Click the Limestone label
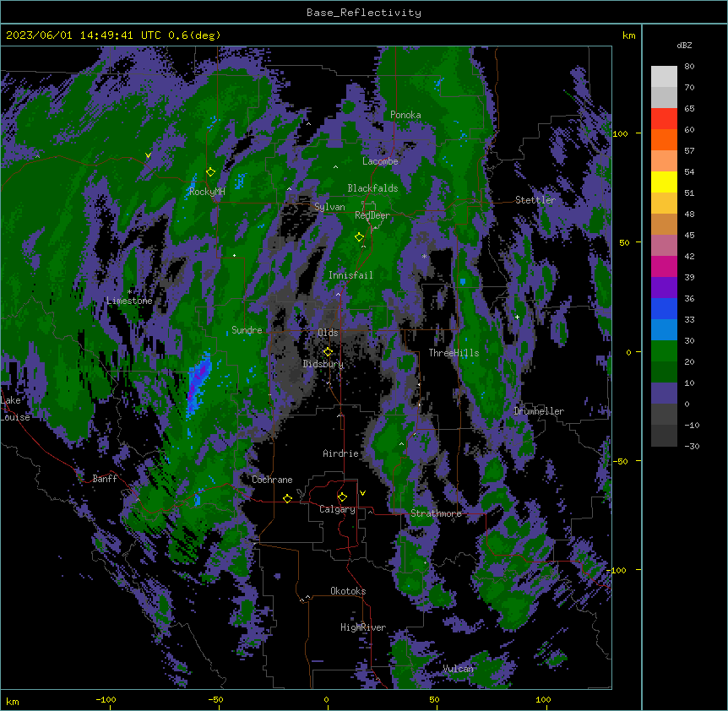The width and height of the screenshot is (728, 711). point(129,301)
